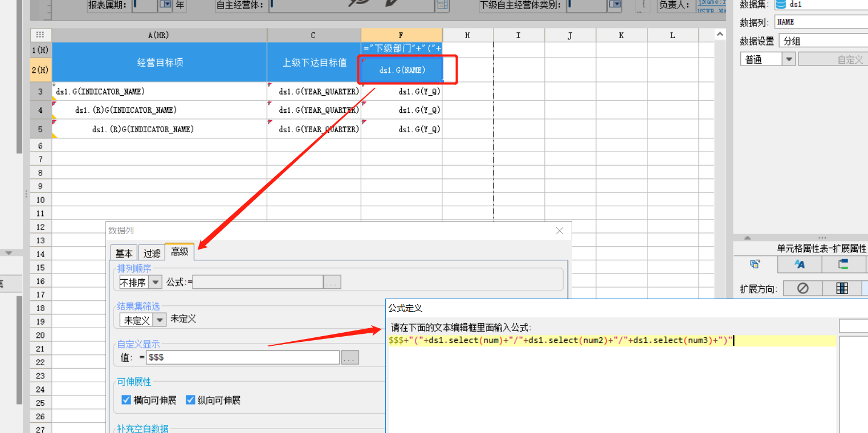Viewport: 868px width, 433px height.
Task: Select column header C
Action: (x=314, y=35)
